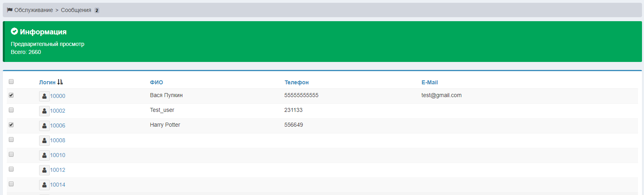Image resolution: width=644 pixels, height=195 pixels.
Task: Select the user icon beside 10012
Action: [x=44, y=170]
